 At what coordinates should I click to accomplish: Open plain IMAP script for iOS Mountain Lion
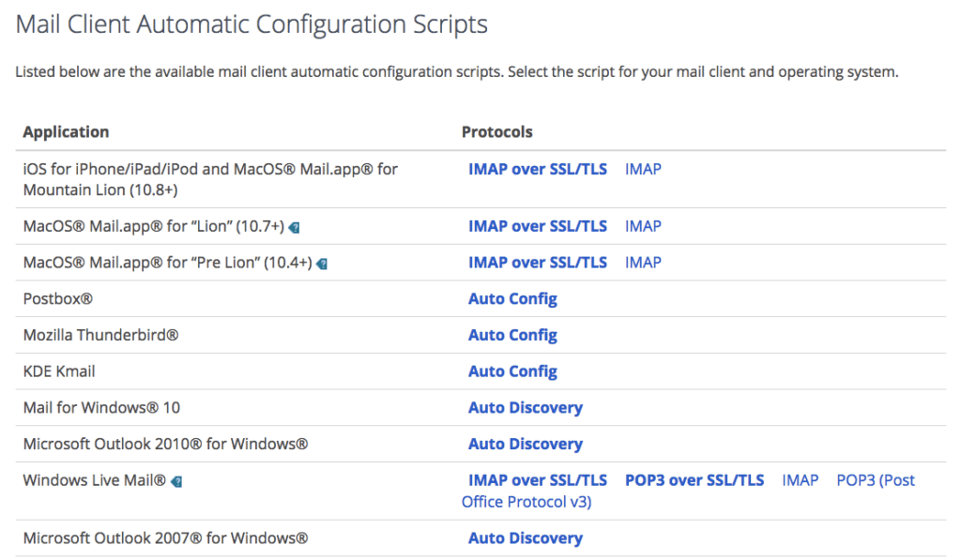coord(643,169)
